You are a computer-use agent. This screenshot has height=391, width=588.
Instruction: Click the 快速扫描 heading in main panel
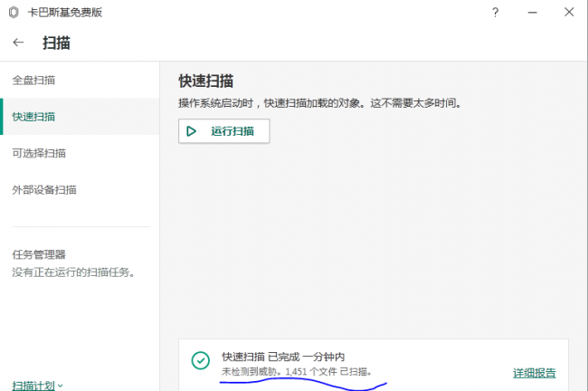click(x=206, y=81)
